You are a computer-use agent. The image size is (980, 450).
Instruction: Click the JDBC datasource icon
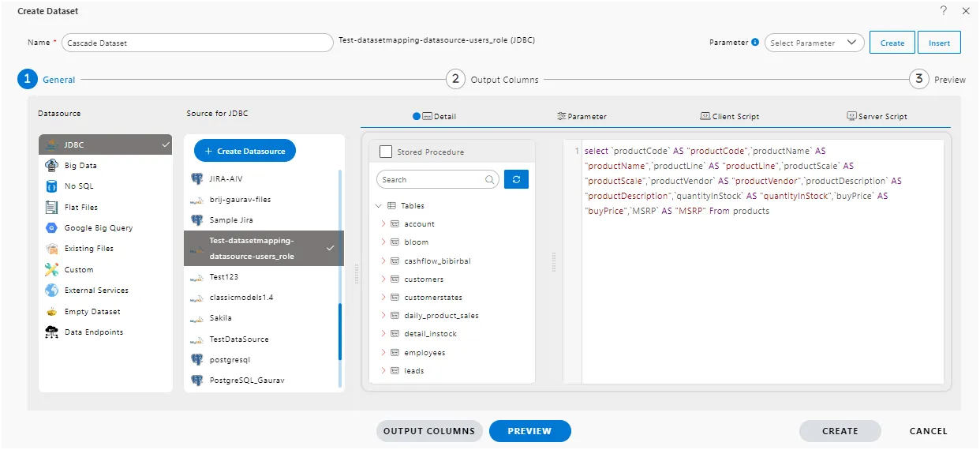51,144
